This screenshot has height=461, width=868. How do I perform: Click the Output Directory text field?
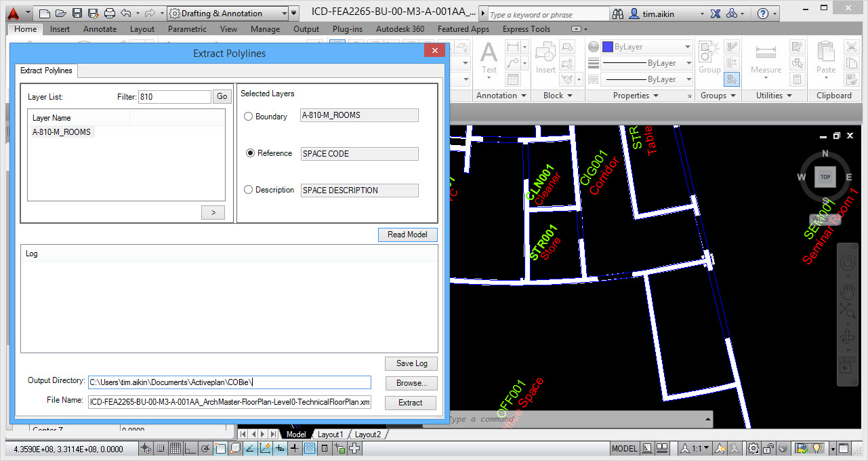(230, 382)
